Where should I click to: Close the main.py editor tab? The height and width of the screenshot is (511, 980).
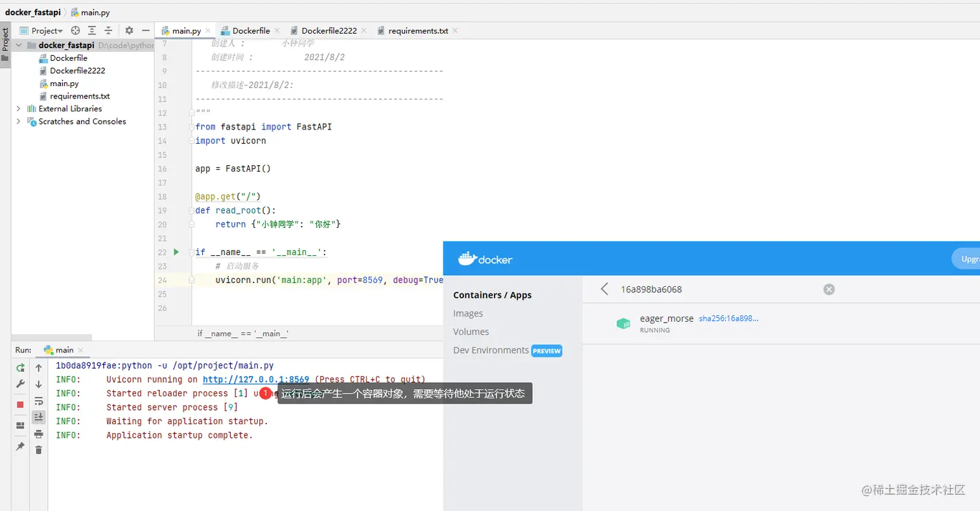pyautogui.click(x=209, y=30)
